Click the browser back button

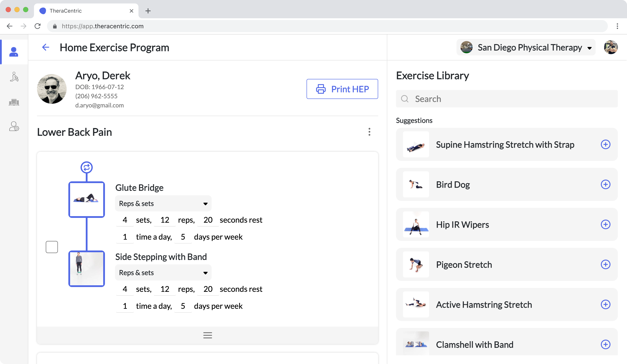pyautogui.click(x=9, y=26)
